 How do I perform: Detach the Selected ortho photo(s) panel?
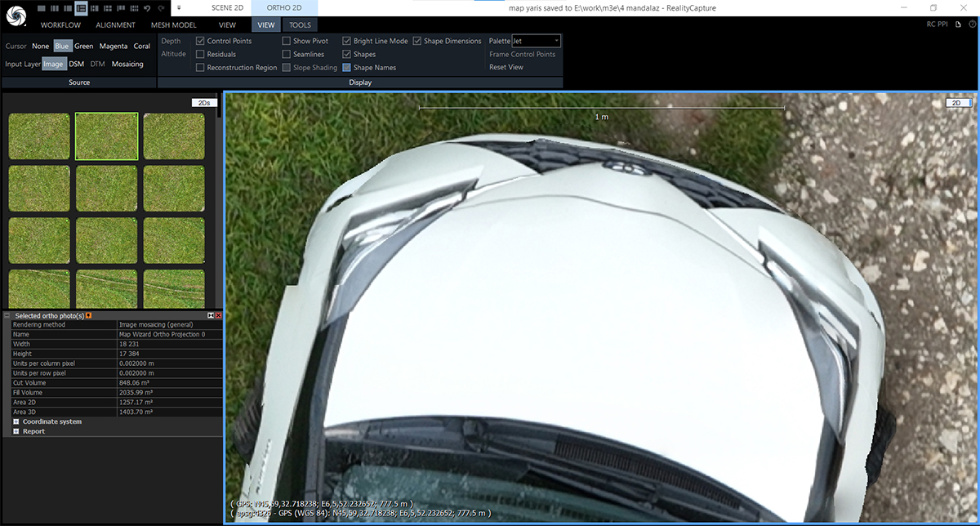point(211,315)
